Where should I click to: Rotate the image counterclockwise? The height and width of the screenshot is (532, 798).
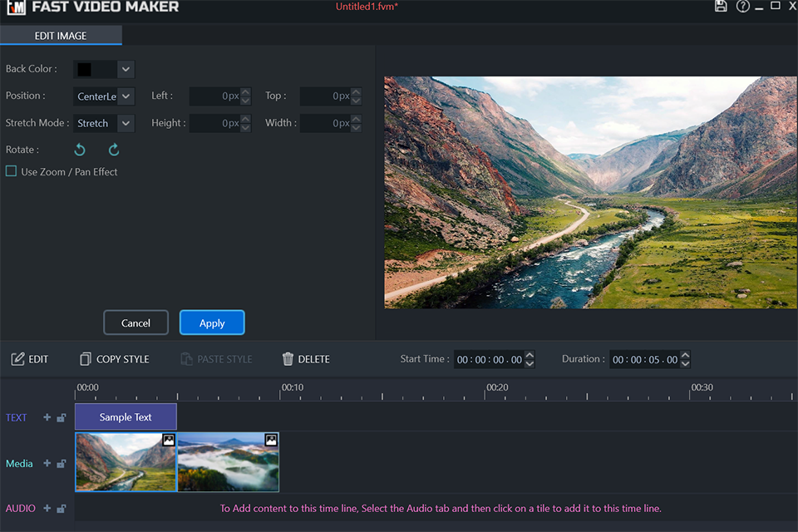[x=79, y=150]
